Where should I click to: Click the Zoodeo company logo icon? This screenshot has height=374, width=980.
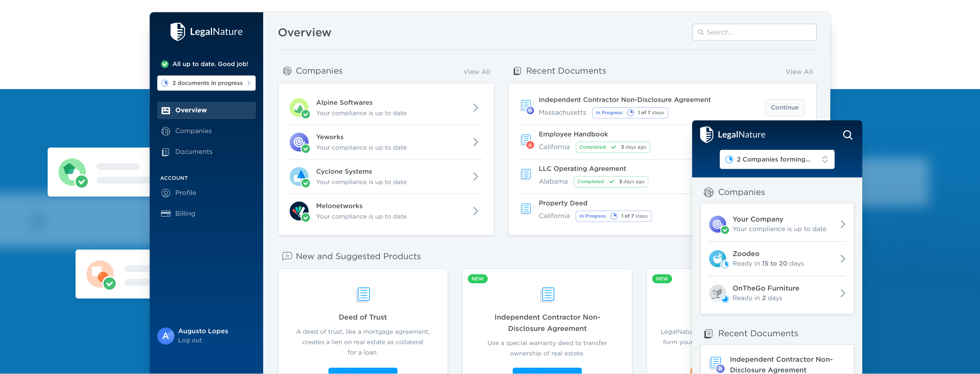click(718, 258)
